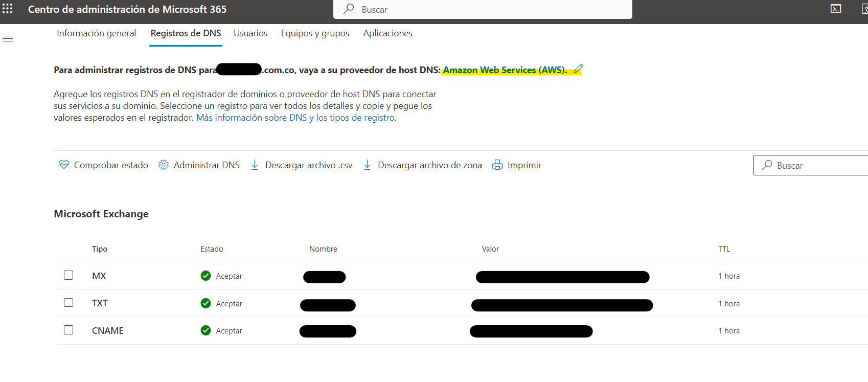This screenshot has height=382, width=868.
Task: Click 1 hora TTL in MX row
Action: 729,276
